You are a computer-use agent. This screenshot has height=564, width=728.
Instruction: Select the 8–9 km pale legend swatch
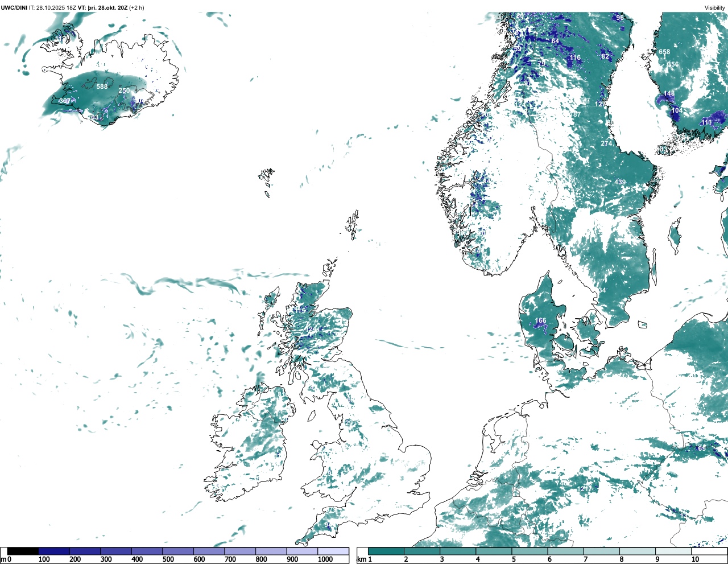(637, 551)
